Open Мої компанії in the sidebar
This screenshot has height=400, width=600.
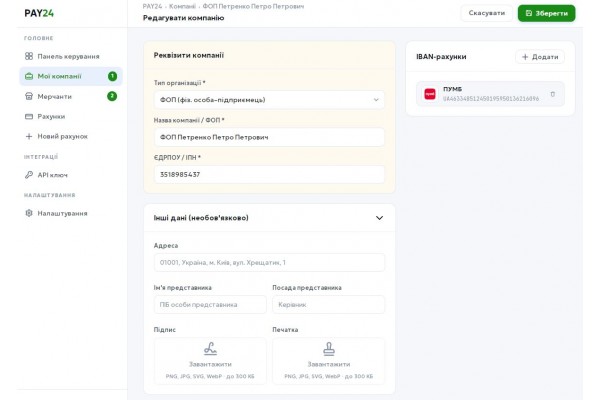(60, 76)
